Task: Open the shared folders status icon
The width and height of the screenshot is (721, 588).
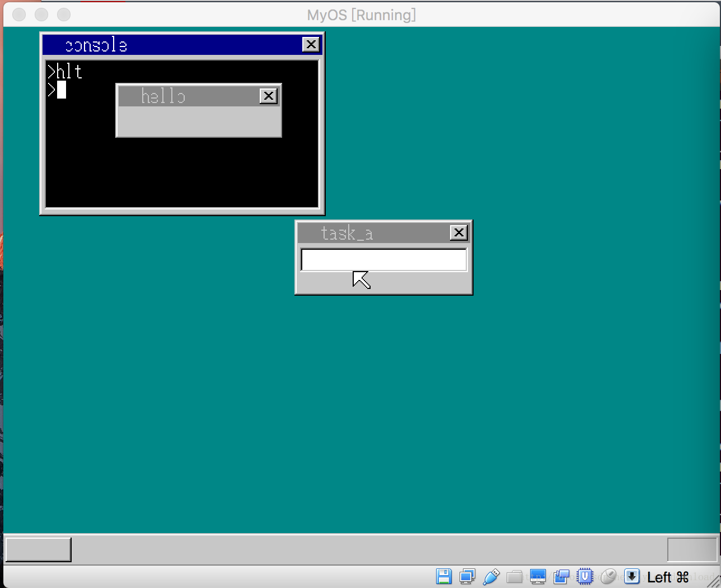Action: tap(514, 576)
